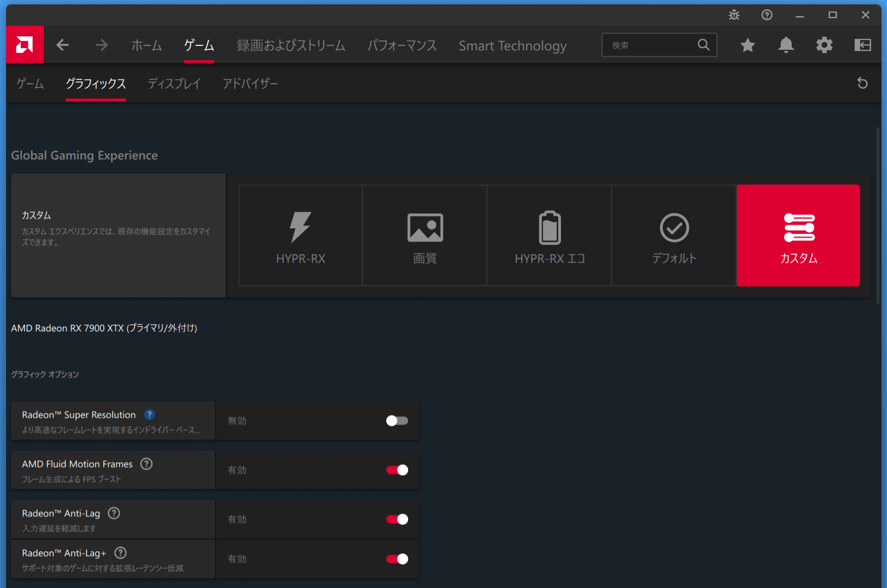887x588 pixels.
Task: Click the AMD Fluid Motion Frames label
Action: pyautogui.click(x=77, y=464)
